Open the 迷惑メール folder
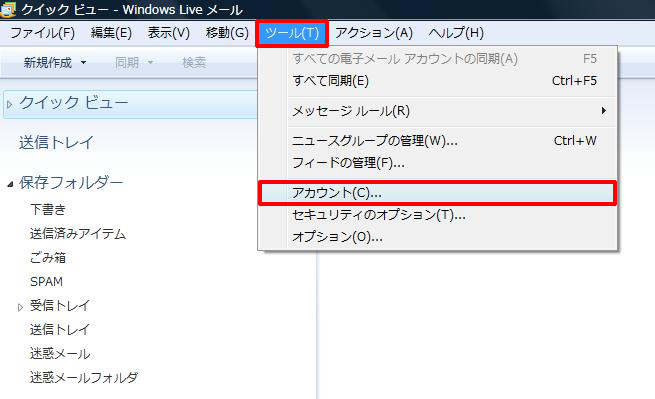 tap(60, 354)
